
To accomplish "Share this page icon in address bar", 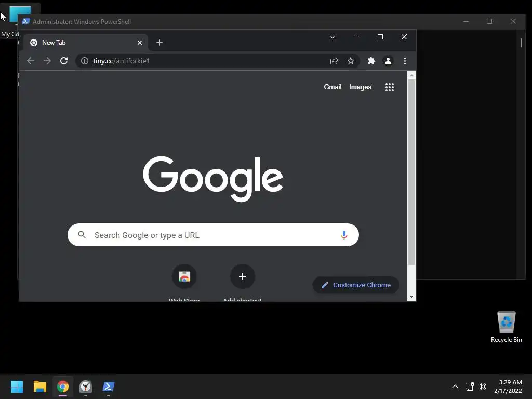I will click(334, 61).
